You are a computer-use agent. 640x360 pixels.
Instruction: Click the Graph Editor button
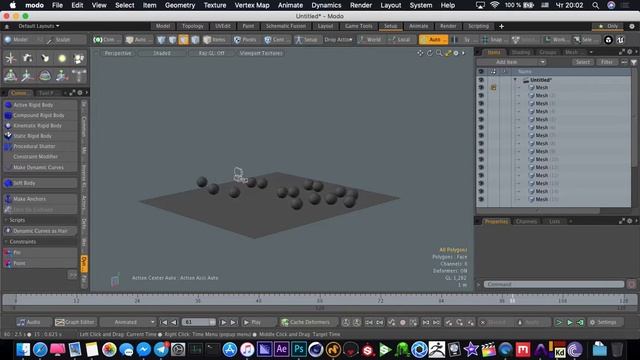75,322
